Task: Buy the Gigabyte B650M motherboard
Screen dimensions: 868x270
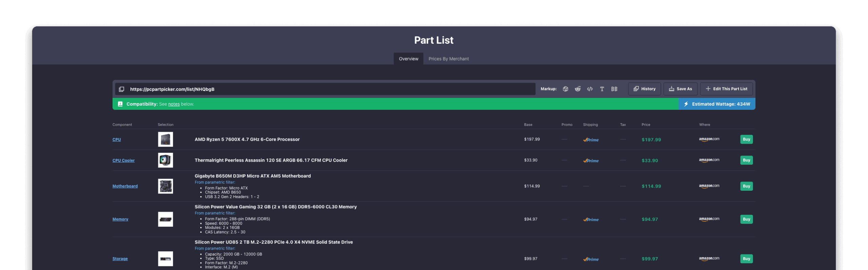Action: coord(746,186)
